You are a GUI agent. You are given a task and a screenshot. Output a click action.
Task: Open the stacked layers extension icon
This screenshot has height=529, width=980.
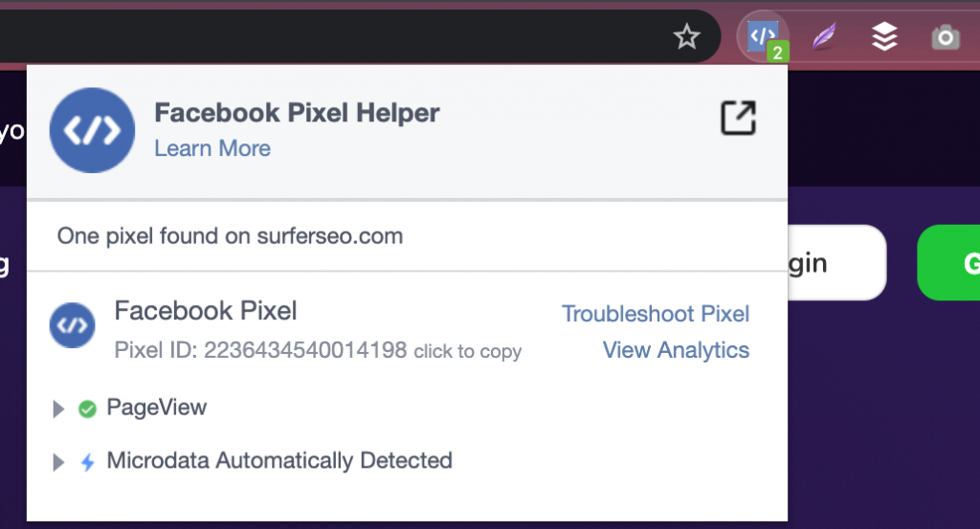tap(884, 37)
